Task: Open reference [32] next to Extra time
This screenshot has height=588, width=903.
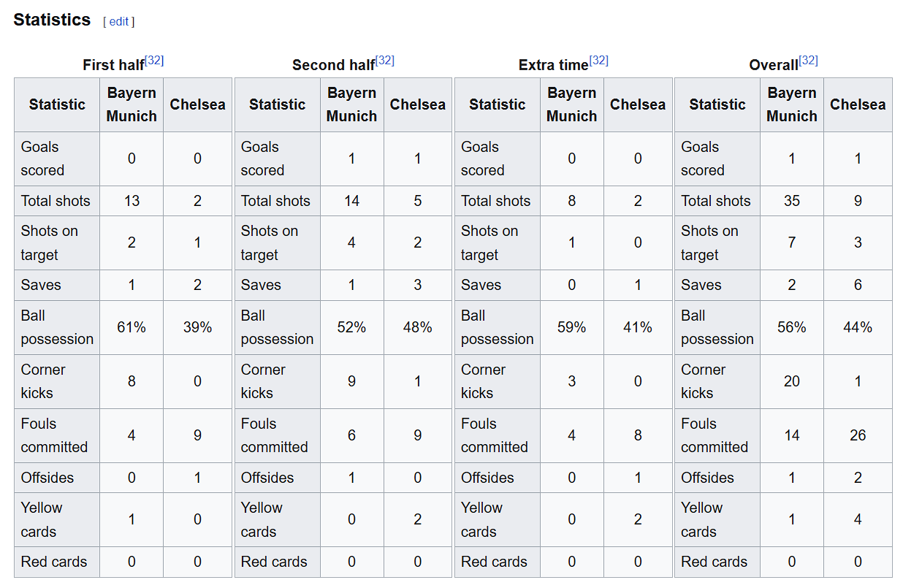Action: point(598,61)
